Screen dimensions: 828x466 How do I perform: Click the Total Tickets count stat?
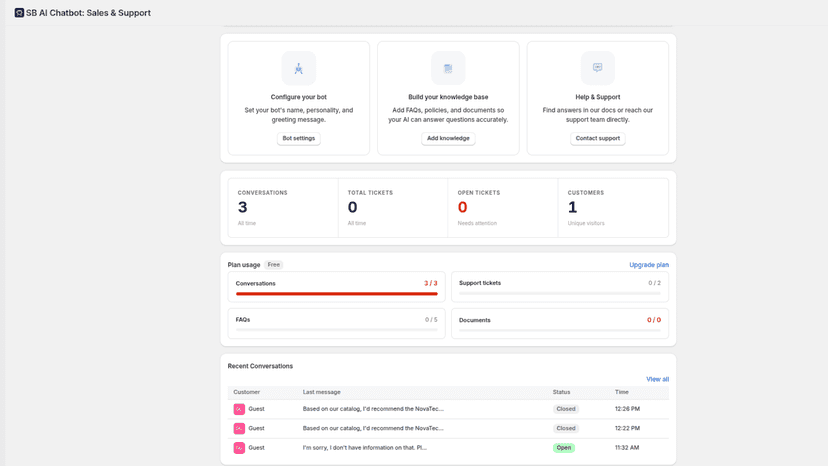click(x=352, y=207)
